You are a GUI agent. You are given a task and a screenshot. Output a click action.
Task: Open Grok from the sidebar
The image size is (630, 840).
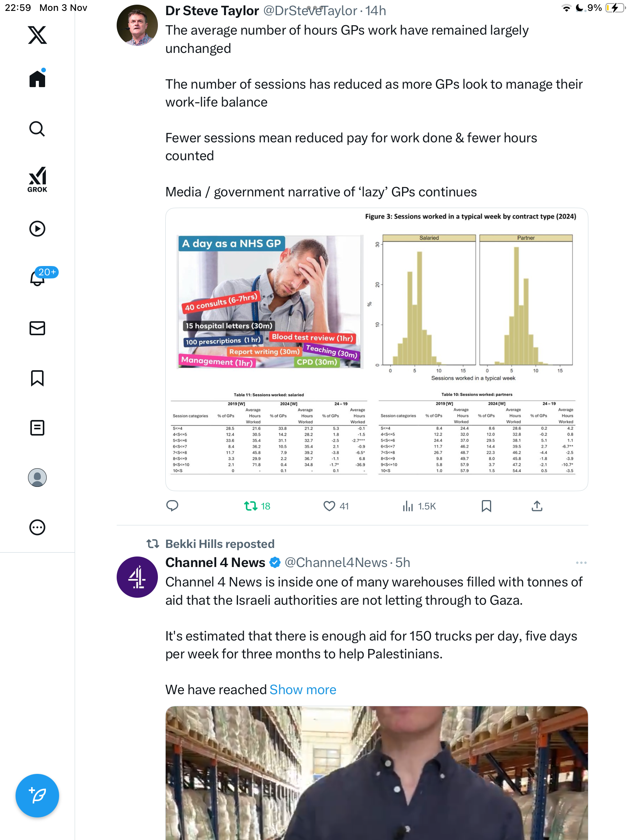37,179
